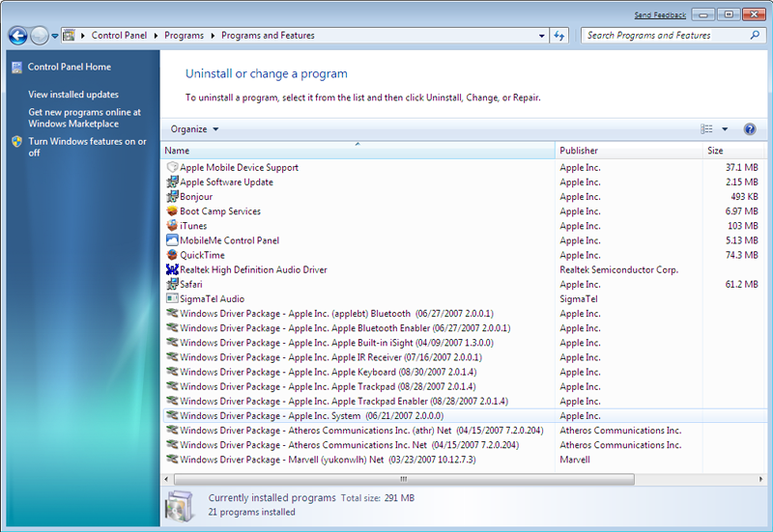
Task: Click the horizontal scrollbar left arrow
Action: click(x=166, y=479)
